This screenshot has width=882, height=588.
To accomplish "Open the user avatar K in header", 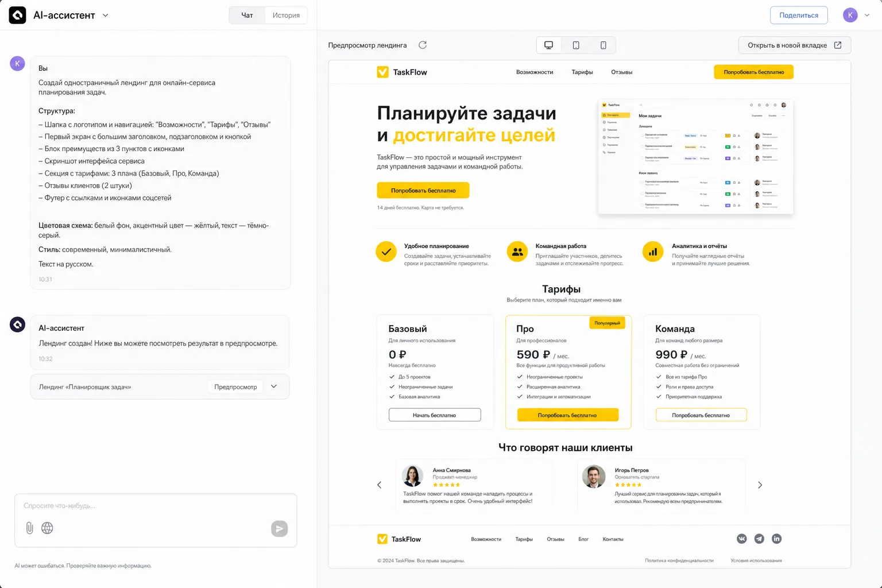I will click(850, 16).
